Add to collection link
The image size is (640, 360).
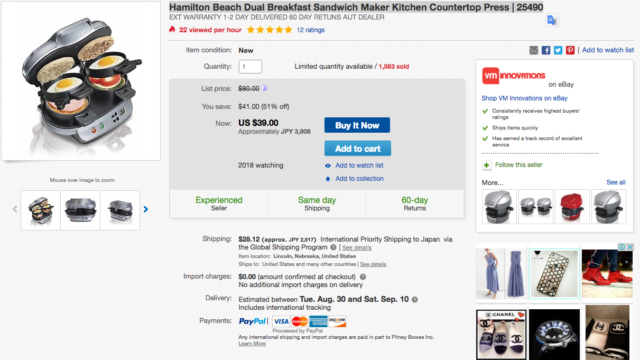tap(359, 178)
